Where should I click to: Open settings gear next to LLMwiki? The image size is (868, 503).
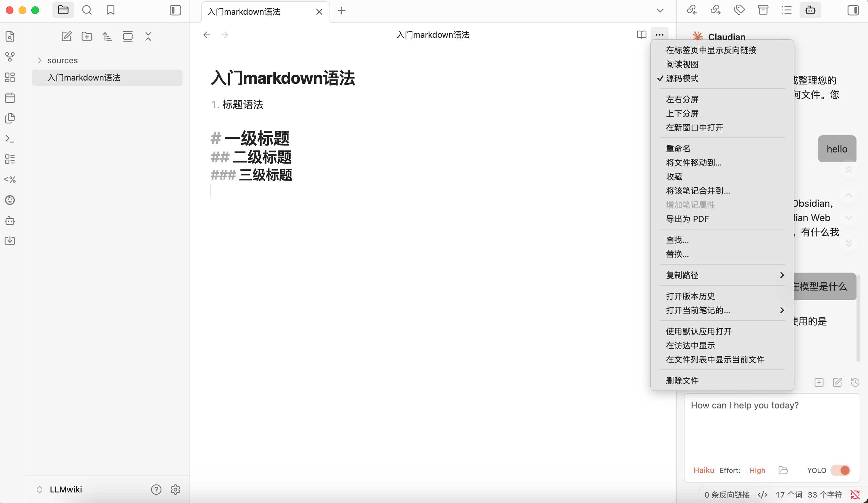[175, 490]
